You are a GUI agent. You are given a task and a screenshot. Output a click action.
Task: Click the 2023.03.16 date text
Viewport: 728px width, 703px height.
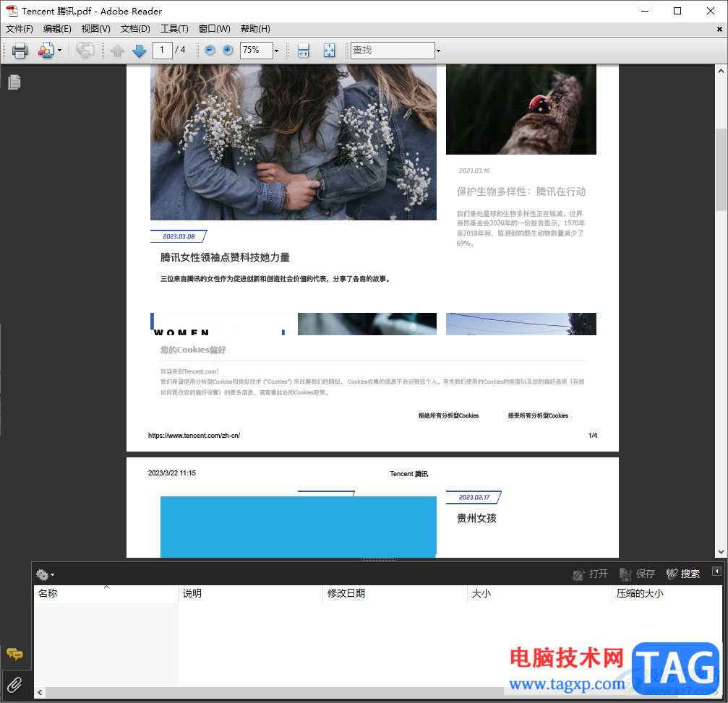point(474,171)
